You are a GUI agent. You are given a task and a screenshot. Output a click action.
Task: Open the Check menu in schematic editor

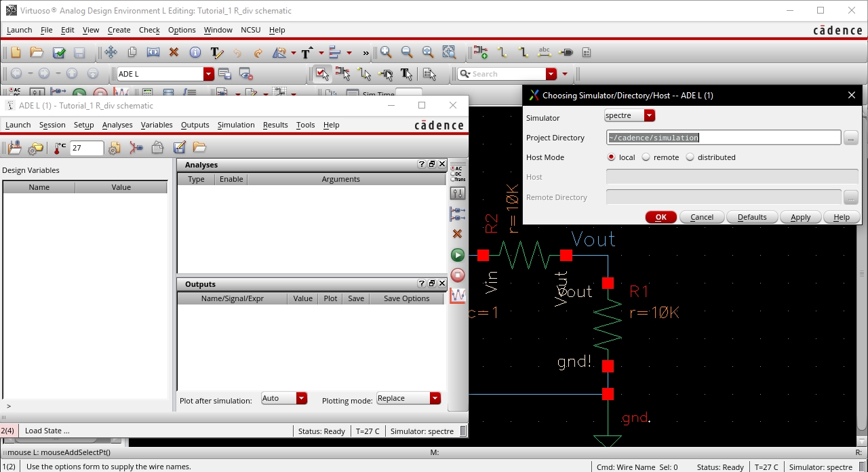149,30
